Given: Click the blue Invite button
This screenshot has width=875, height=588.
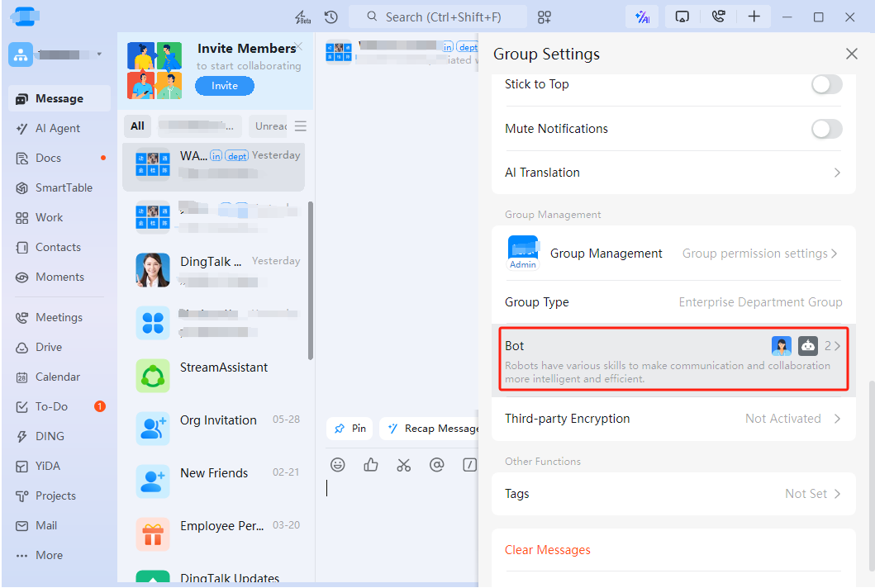Looking at the screenshot, I should click(225, 86).
